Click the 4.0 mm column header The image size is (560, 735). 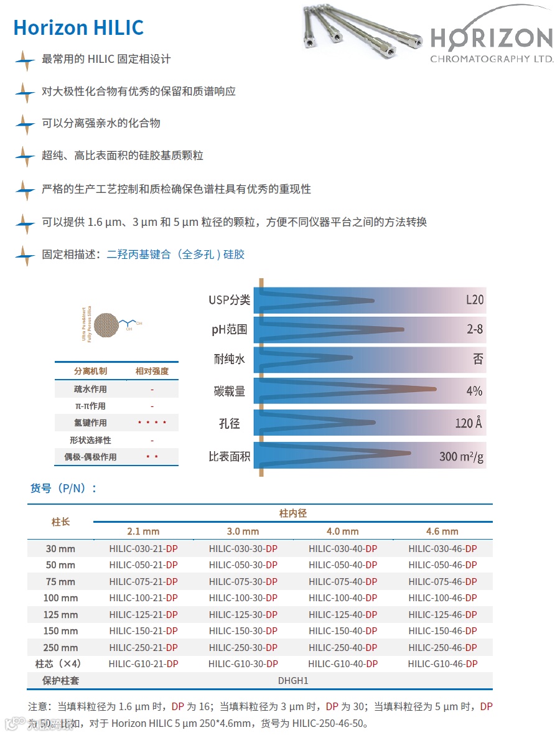point(343,531)
